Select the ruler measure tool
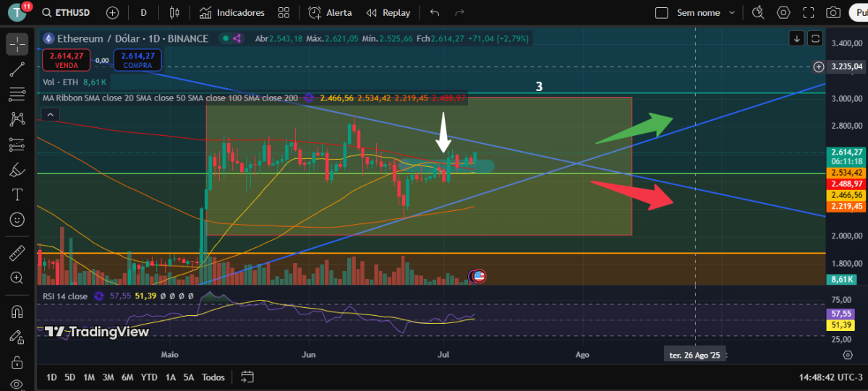Screen dimensions: 868x391 [x=17, y=253]
